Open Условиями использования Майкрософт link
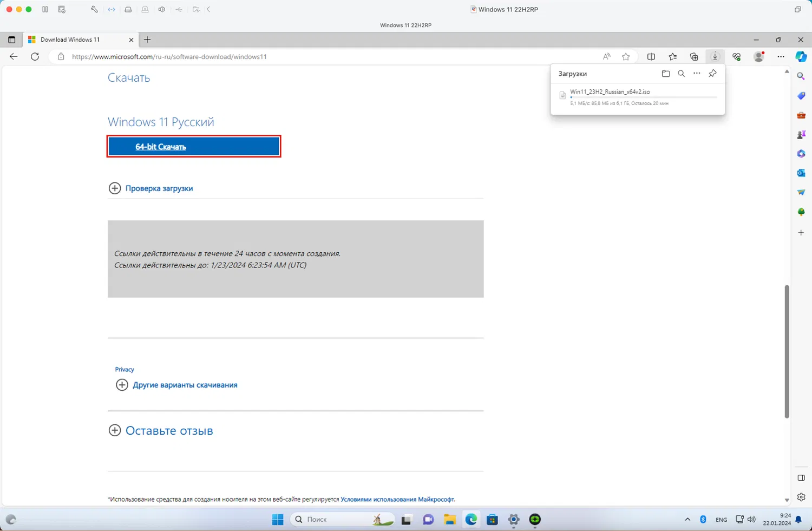Viewport: 812px width, 531px height. tap(398, 500)
